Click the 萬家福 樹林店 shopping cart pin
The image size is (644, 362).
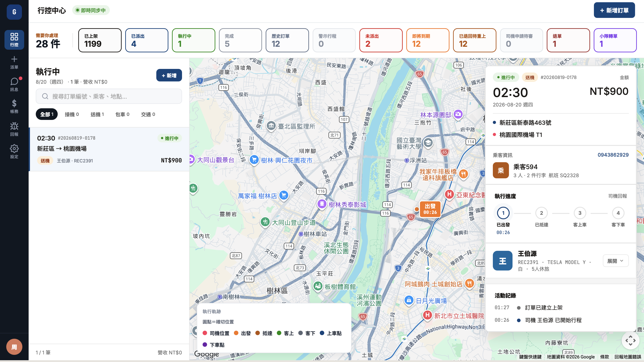[x=284, y=195]
